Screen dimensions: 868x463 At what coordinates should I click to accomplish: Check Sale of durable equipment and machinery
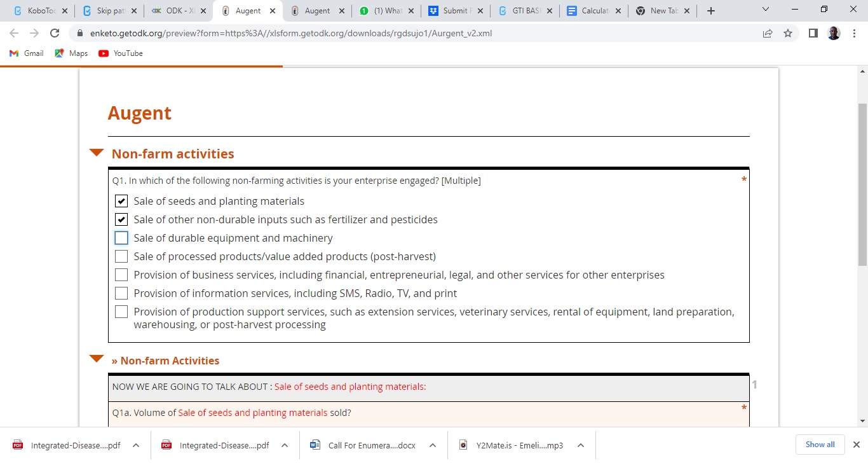(x=121, y=238)
